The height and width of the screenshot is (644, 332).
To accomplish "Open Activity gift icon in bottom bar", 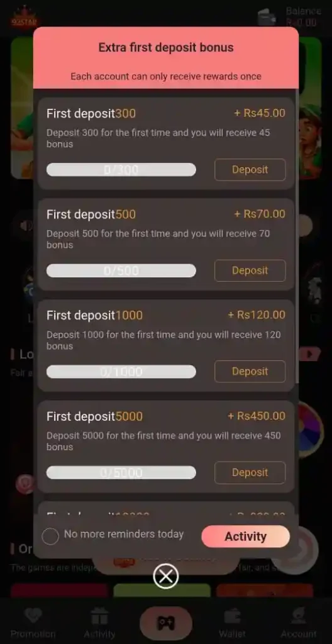I will click(99, 616).
